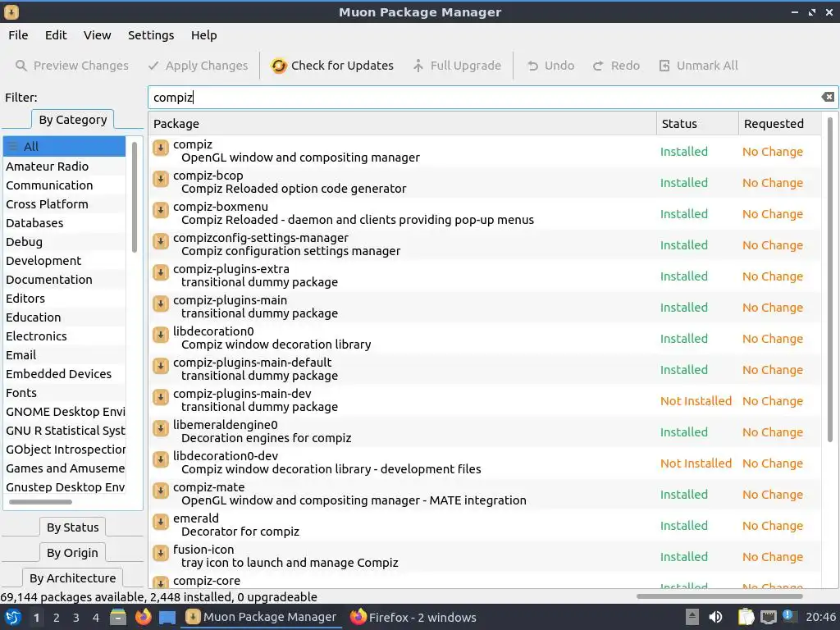Click No Change for libdecoration0-dev
This screenshot has width=840, height=630.
(x=773, y=463)
